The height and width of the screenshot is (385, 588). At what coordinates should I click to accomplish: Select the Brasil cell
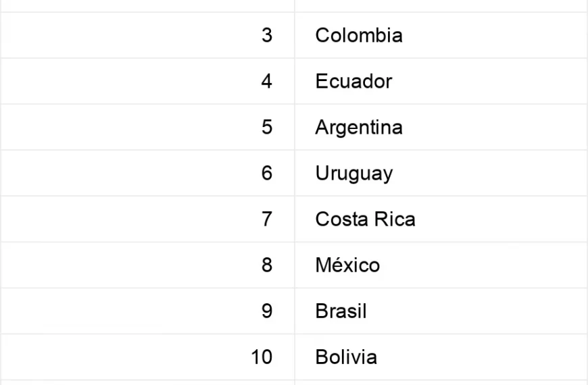coord(441,311)
